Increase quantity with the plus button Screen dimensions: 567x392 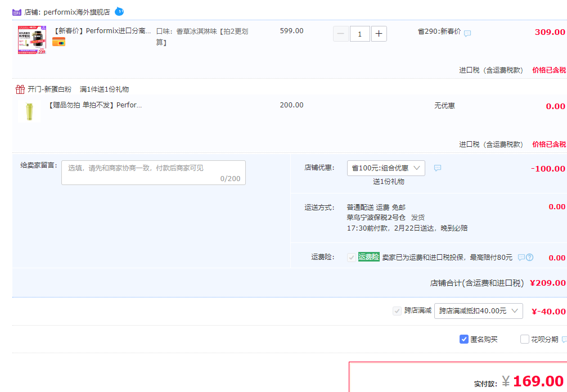(x=379, y=34)
